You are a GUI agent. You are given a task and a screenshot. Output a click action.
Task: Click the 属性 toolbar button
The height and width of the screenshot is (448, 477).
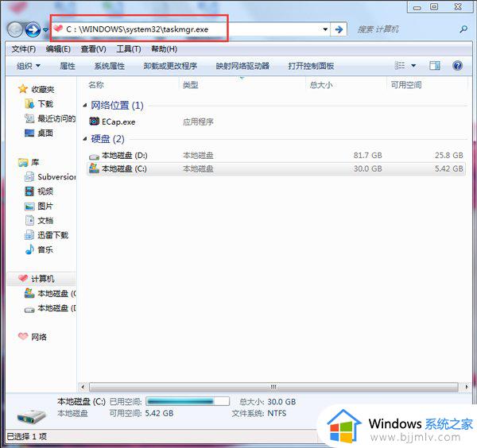(68, 66)
